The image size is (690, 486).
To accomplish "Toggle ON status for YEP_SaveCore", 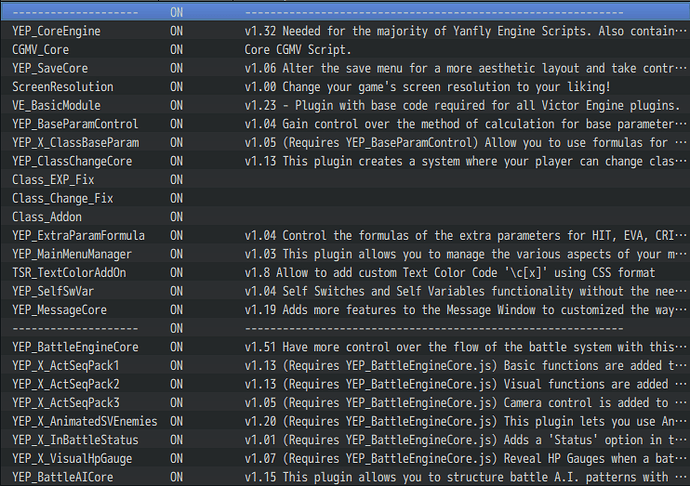I will pyautogui.click(x=176, y=68).
